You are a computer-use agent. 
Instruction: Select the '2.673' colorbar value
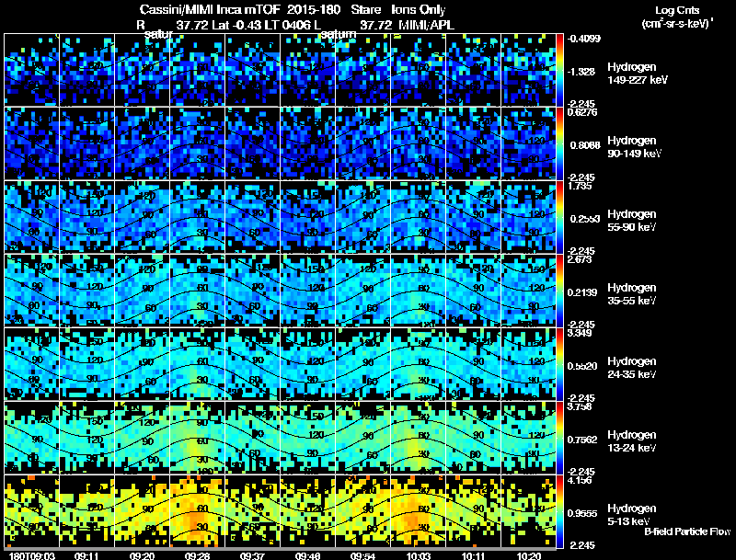pos(580,260)
